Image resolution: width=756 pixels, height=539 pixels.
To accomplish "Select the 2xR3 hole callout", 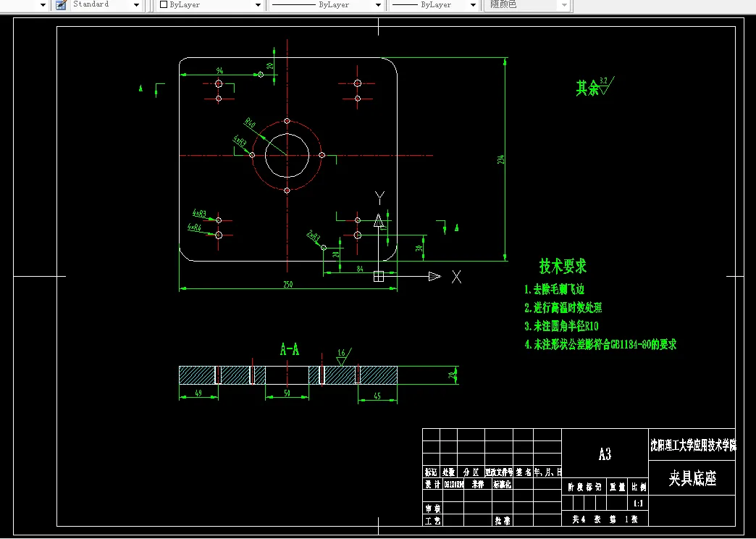I will tap(314, 236).
